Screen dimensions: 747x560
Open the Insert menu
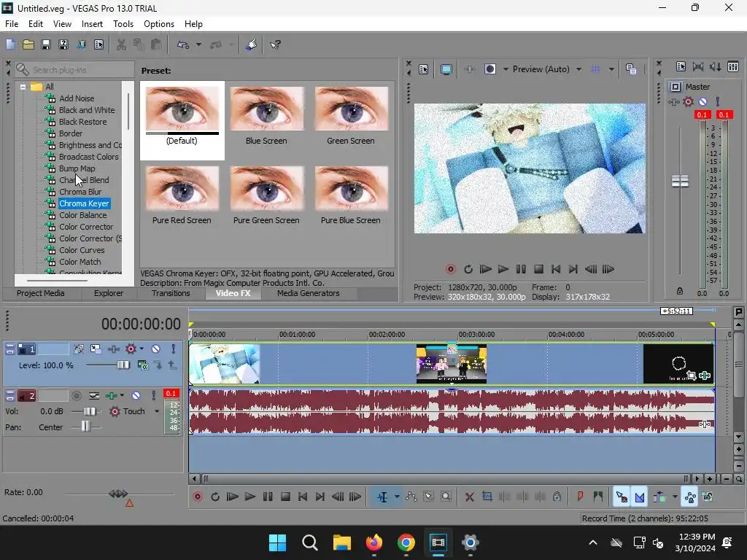92,24
